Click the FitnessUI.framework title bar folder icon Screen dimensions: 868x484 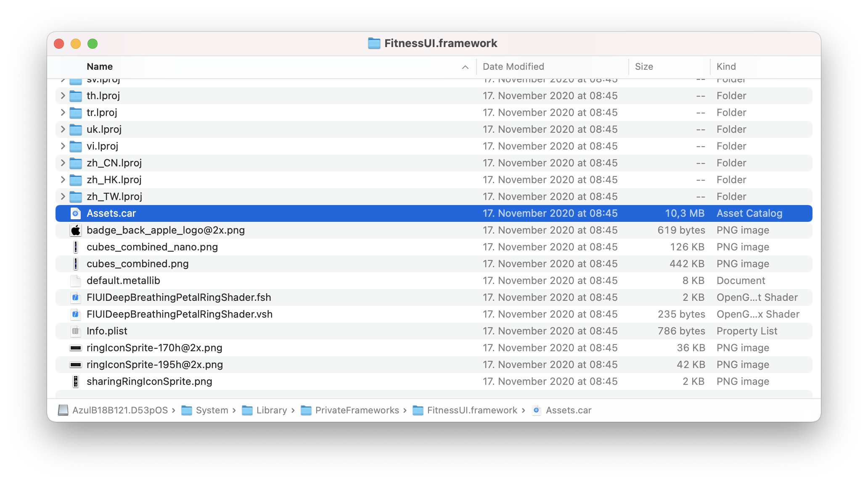coord(374,43)
